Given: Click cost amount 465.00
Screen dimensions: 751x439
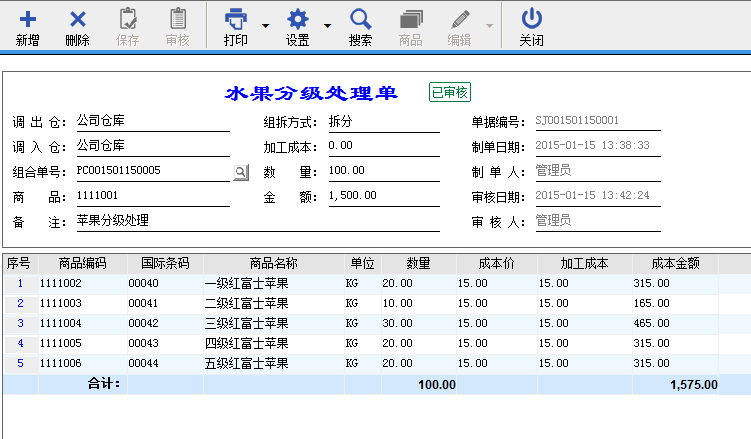Looking at the screenshot, I should 651,324.
